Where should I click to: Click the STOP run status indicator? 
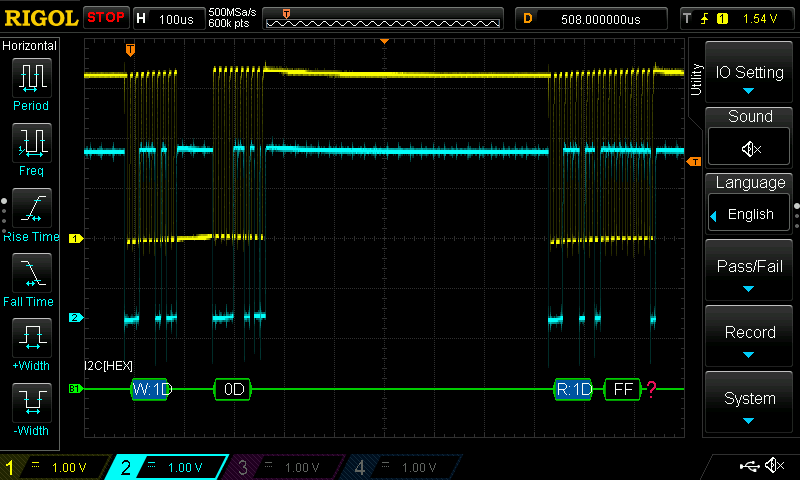pyautogui.click(x=106, y=17)
